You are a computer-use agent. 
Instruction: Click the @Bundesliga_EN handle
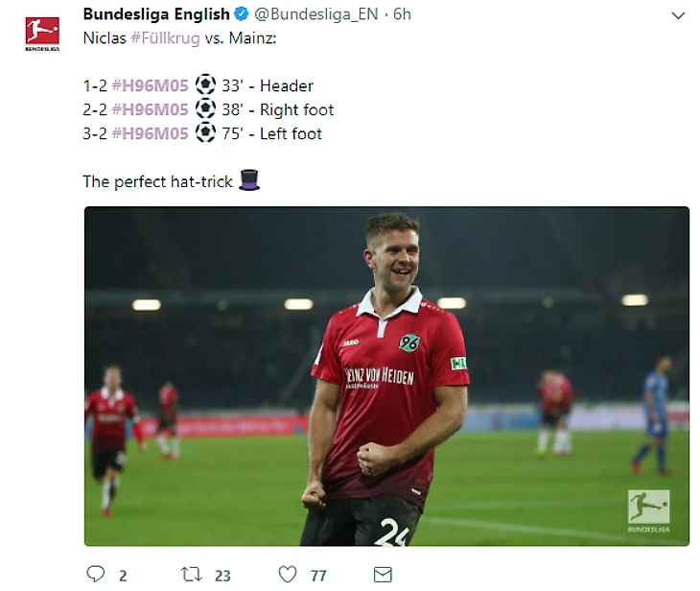pyautogui.click(x=317, y=14)
